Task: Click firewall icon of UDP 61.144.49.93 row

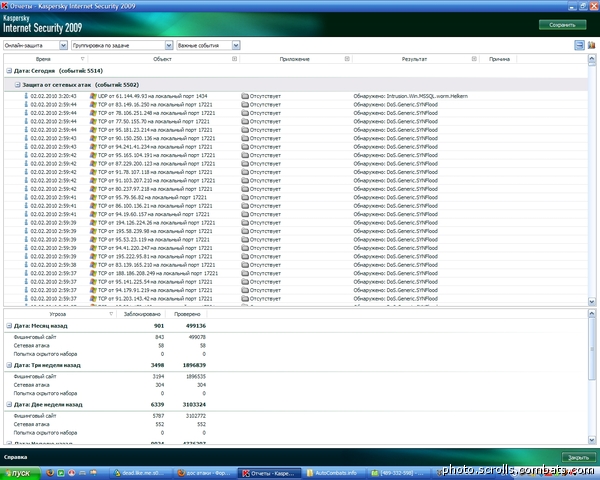Action: [x=93, y=96]
